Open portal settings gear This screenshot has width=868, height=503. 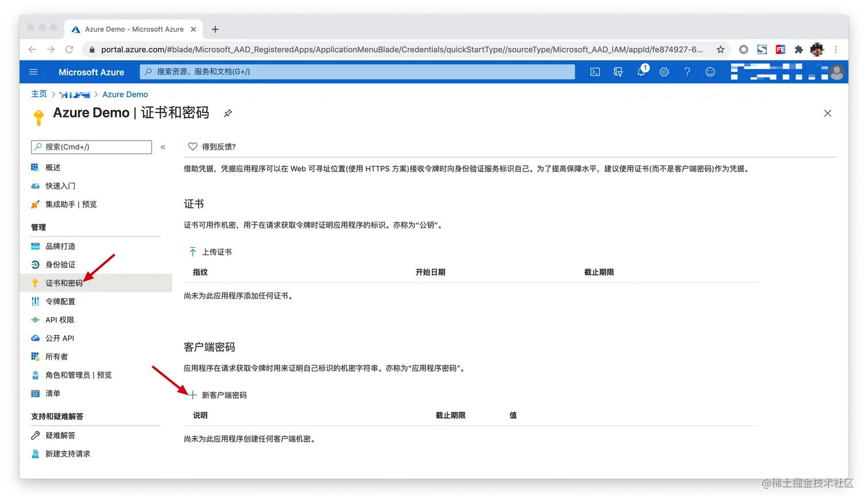click(664, 72)
